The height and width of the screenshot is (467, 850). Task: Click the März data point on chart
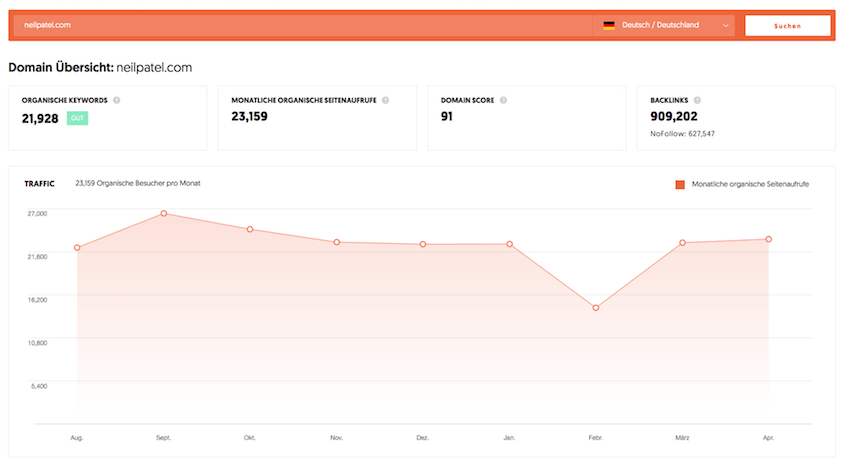point(682,243)
